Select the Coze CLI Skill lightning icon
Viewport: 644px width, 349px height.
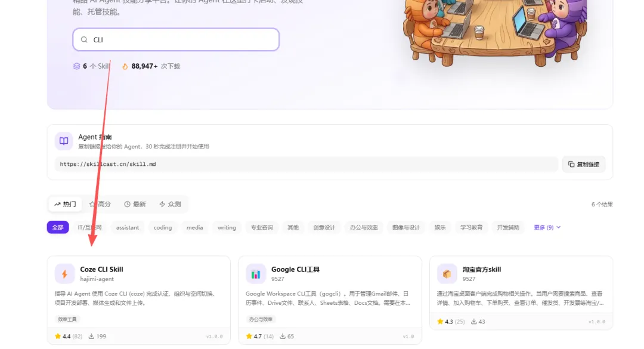click(x=65, y=274)
